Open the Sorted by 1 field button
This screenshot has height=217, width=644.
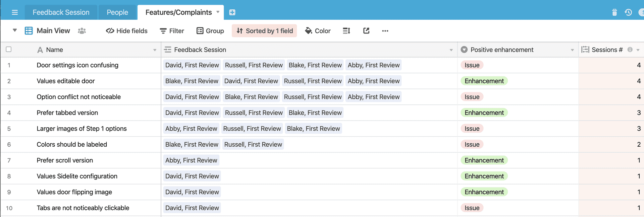[x=264, y=31]
